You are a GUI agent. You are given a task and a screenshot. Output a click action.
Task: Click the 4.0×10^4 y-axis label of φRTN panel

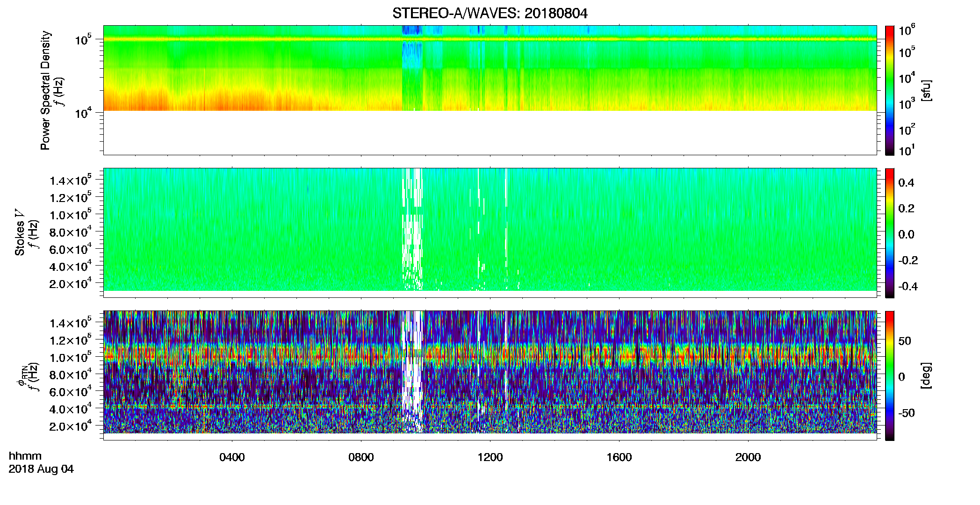[71, 408]
